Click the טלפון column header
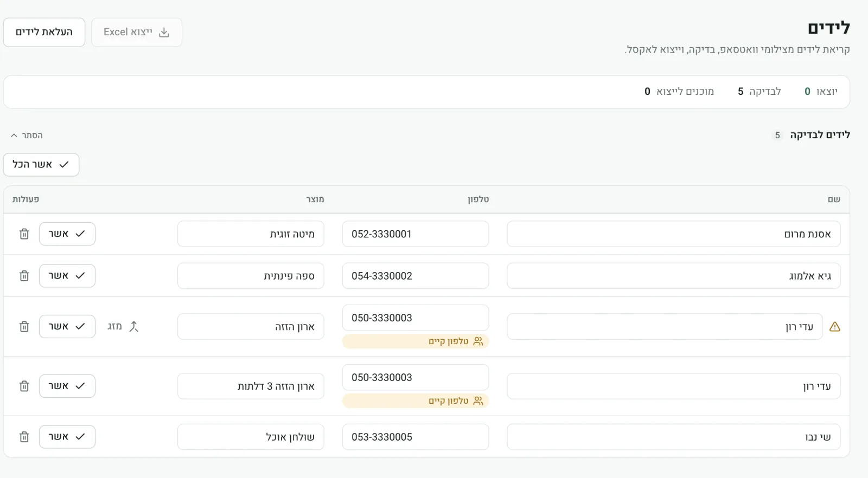This screenshot has width=868, height=478. pyautogui.click(x=478, y=199)
